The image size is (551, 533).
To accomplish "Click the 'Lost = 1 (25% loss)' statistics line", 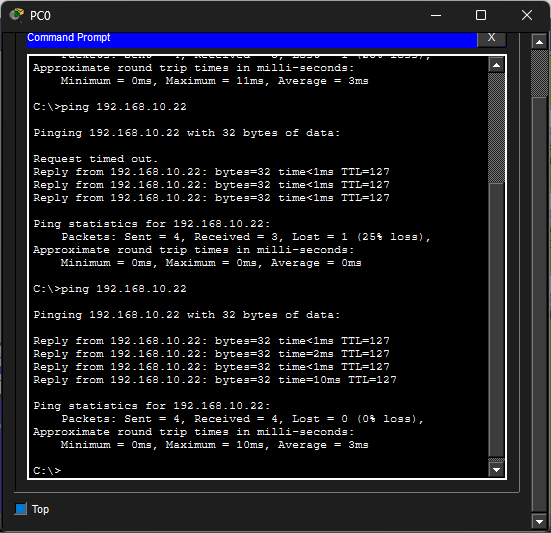I will tap(246, 237).
